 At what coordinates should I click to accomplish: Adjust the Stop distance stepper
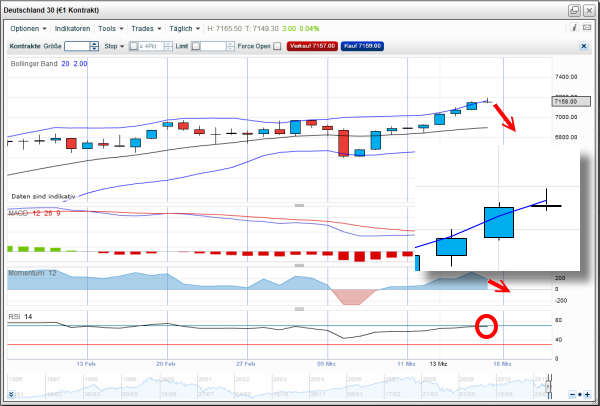pos(168,46)
